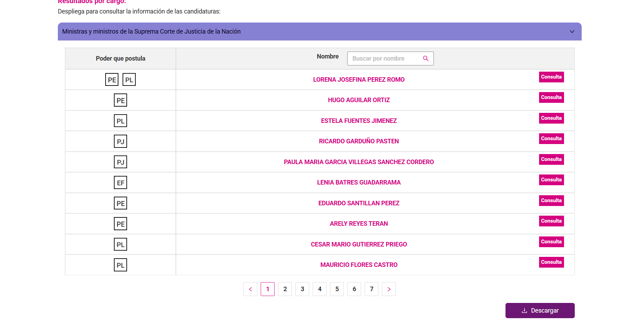Image resolution: width=644 pixels, height=323 pixels.
Task: Click the PL badge for Mauricio Flores Castro
Action: tap(120, 265)
